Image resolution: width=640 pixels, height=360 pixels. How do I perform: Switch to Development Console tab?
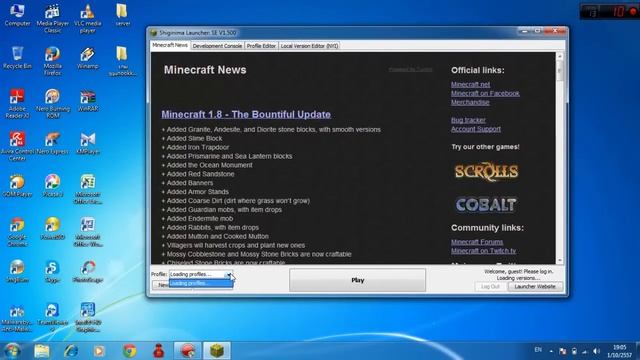pos(217,46)
